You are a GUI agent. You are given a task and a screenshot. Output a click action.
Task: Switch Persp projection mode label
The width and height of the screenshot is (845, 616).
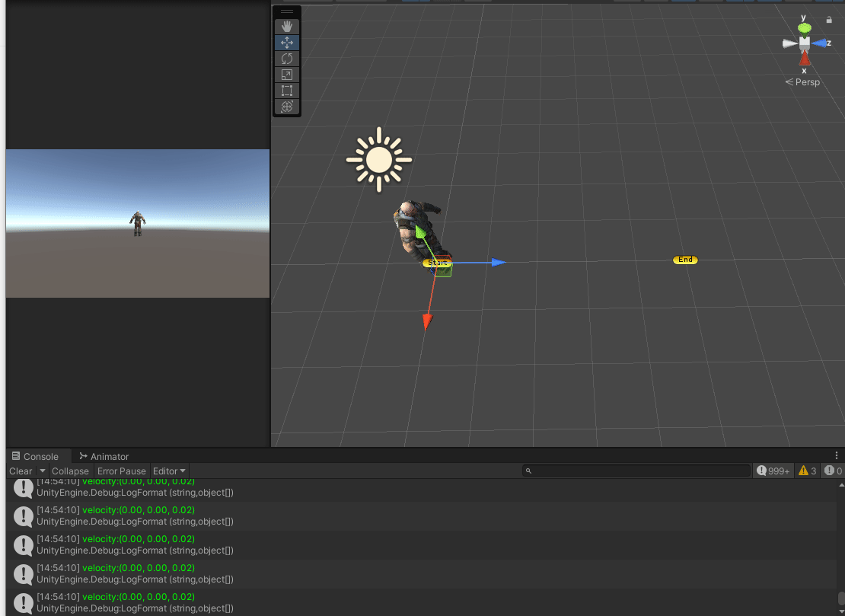point(802,82)
